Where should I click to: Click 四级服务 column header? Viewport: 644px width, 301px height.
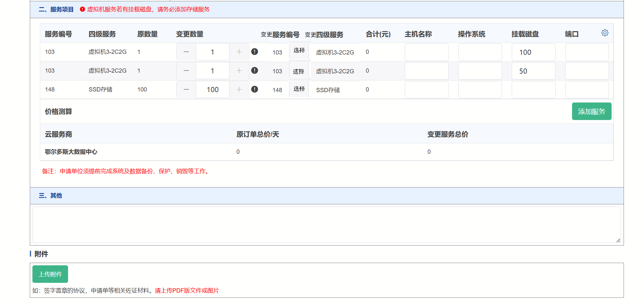coord(102,34)
